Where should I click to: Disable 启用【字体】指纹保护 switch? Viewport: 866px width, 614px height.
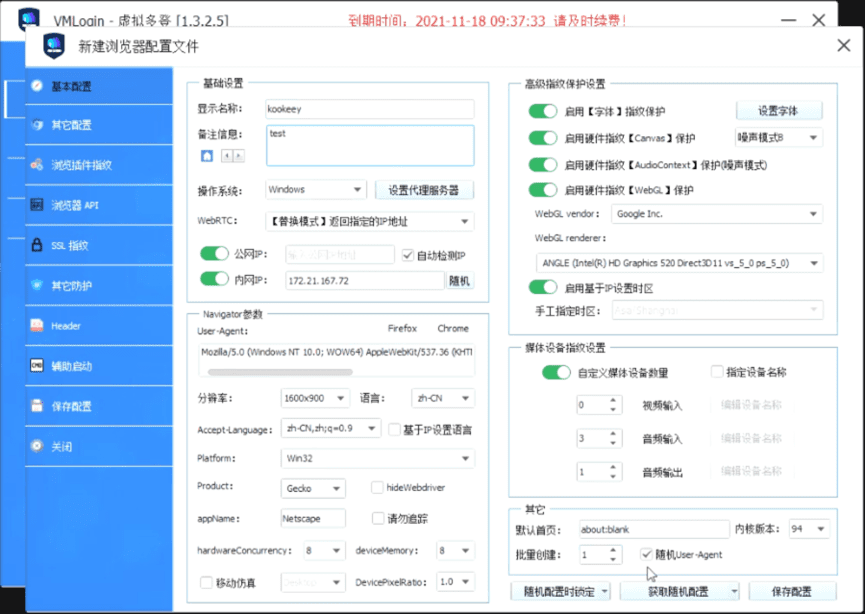[x=543, y=111]
